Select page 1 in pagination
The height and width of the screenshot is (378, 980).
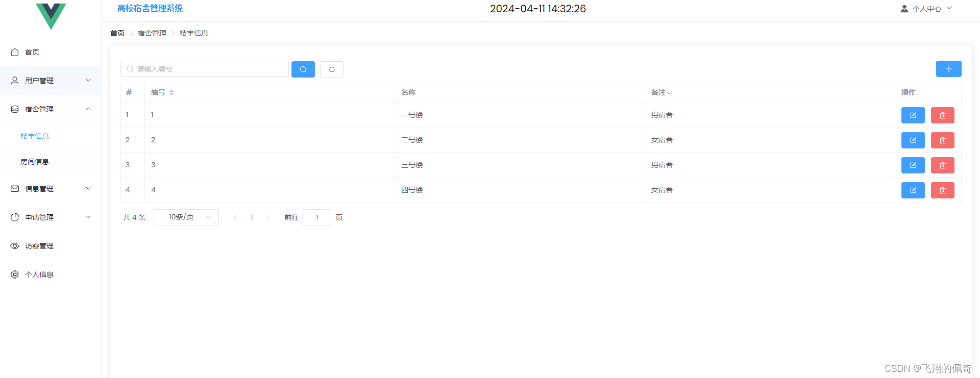[x=252, y=217]
